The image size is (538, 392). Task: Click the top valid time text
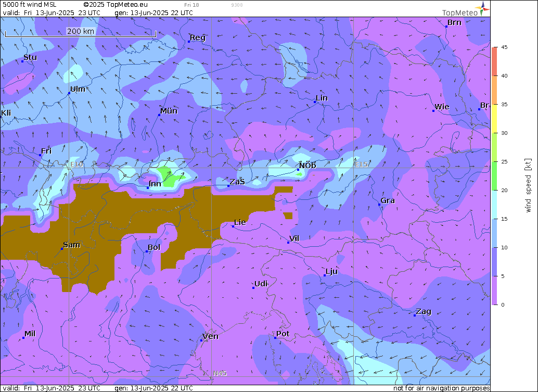pos(52,13)
